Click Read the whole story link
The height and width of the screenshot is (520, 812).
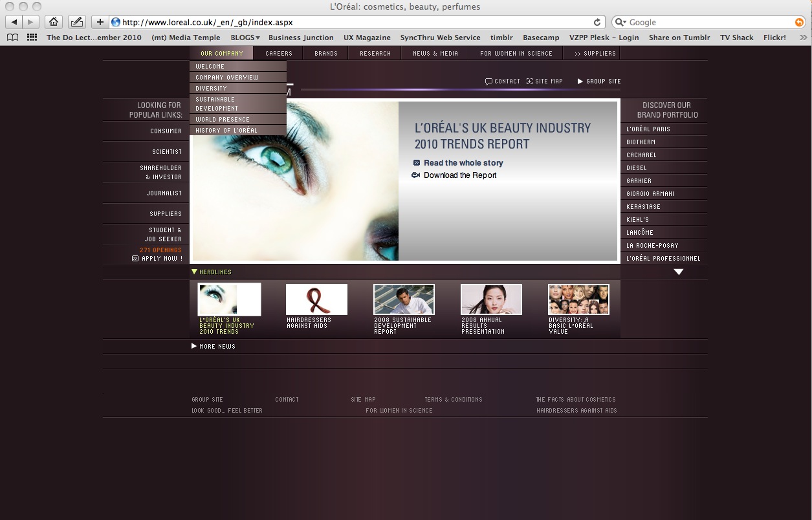coord(463,163)
